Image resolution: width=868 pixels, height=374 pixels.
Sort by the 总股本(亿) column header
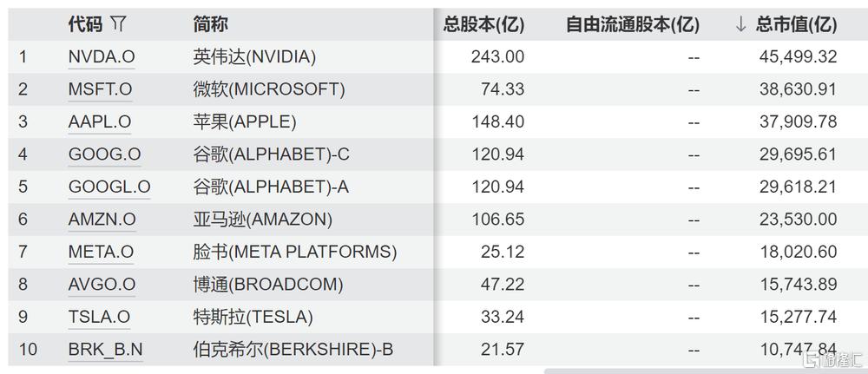tap(483, 24)
